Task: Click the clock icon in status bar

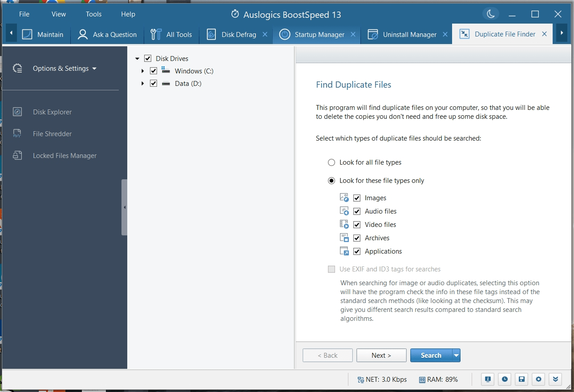Action: (505, 379)
